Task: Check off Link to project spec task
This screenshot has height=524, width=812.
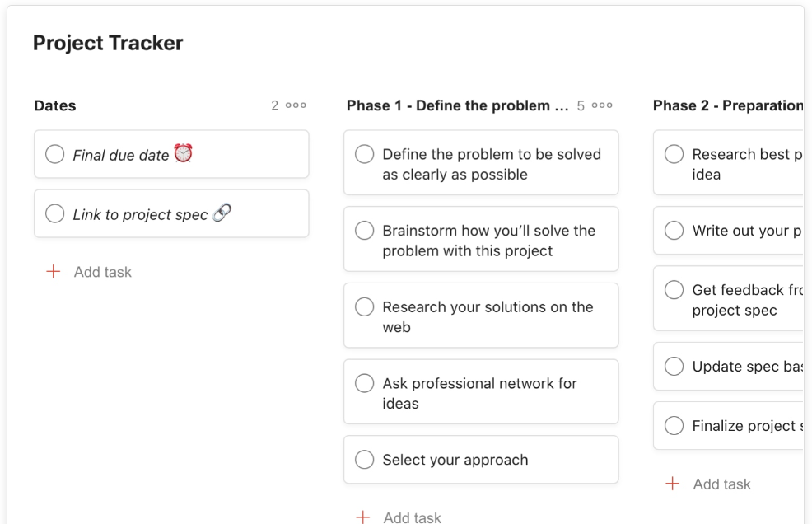Action: 55,213
